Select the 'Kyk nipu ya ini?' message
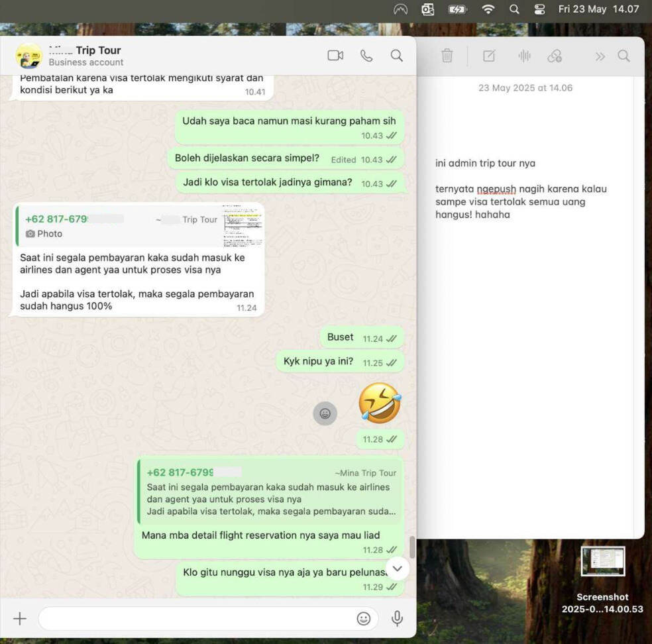This screenshot has height=644, width=652. tap(341, 361)
